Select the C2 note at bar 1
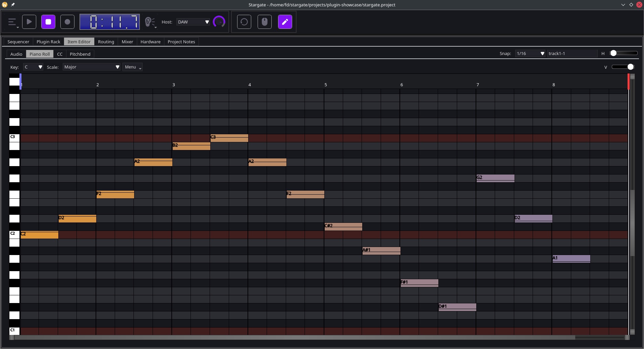 point(40,235)
